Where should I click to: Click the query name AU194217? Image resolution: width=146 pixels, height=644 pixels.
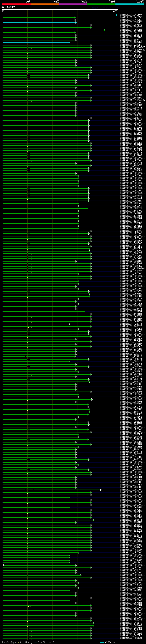coord(8,8)
